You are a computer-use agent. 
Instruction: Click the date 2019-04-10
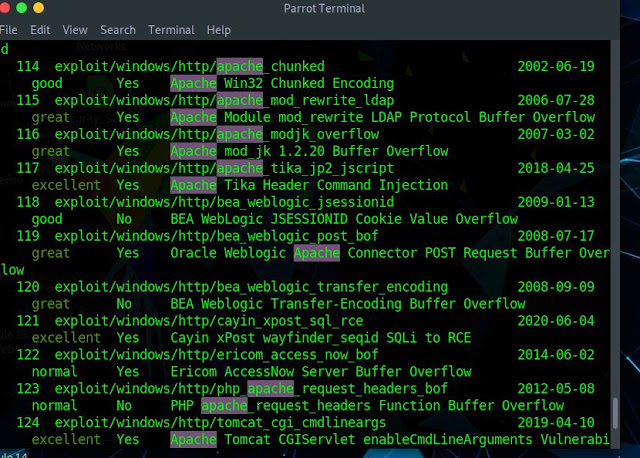(x=556, y=422)
